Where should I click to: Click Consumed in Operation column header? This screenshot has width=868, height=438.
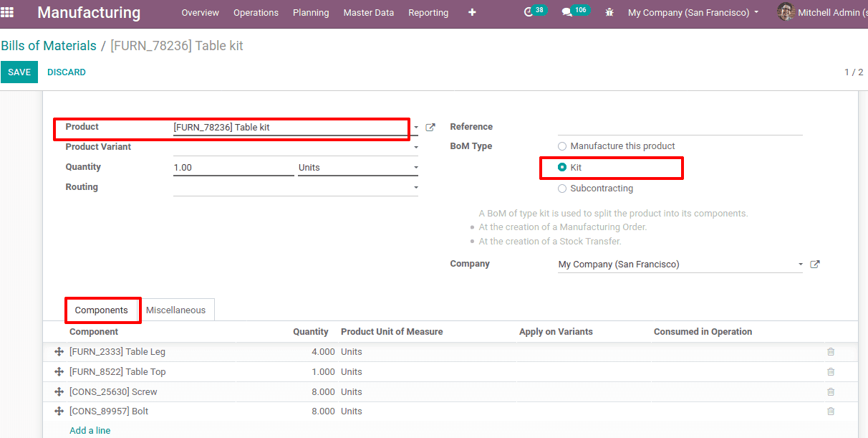pos(703,332)
